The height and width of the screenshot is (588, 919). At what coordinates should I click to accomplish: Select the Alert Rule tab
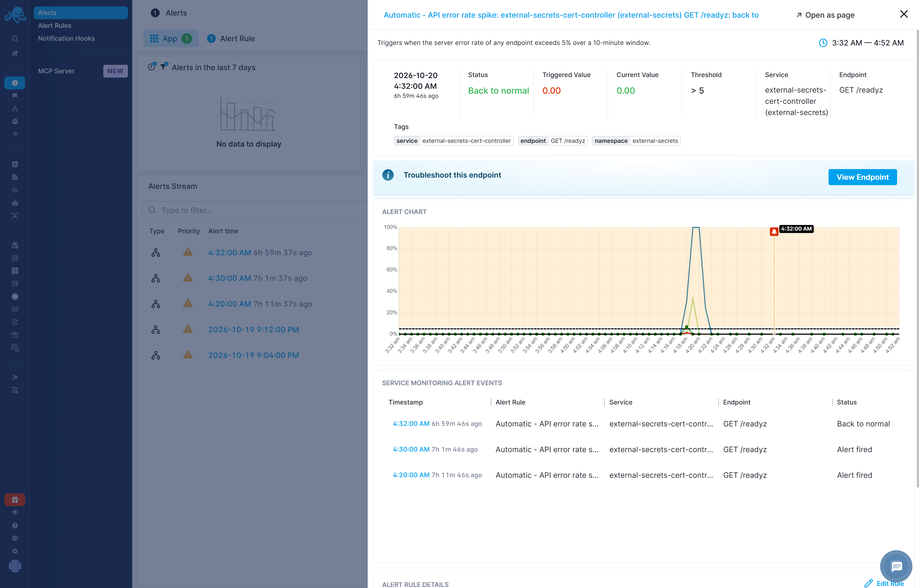(x=231, y=39)
